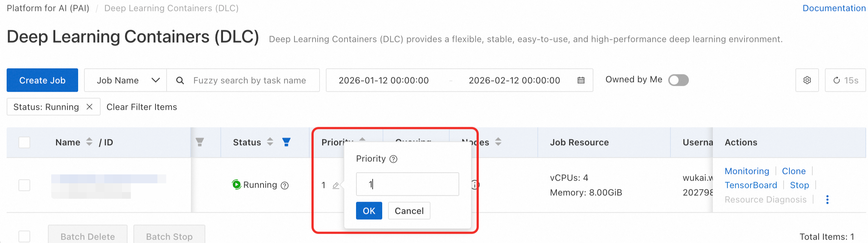868x243 pixels.
Task: Check the select-all checkbox in table header
Action: point(24,142)
